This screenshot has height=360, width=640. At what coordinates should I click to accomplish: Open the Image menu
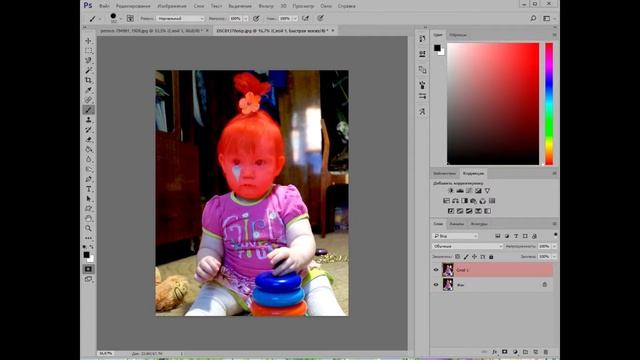172,6
